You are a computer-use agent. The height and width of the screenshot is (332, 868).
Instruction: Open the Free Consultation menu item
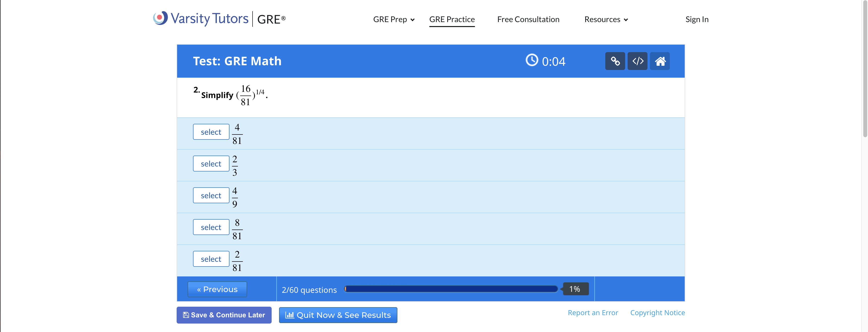click(x=528, y=20)
